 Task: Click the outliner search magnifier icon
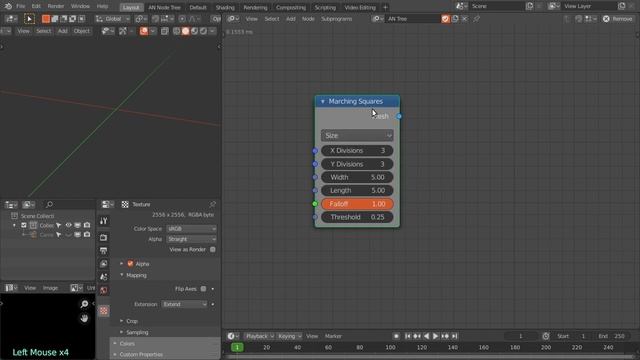(49, 204)
